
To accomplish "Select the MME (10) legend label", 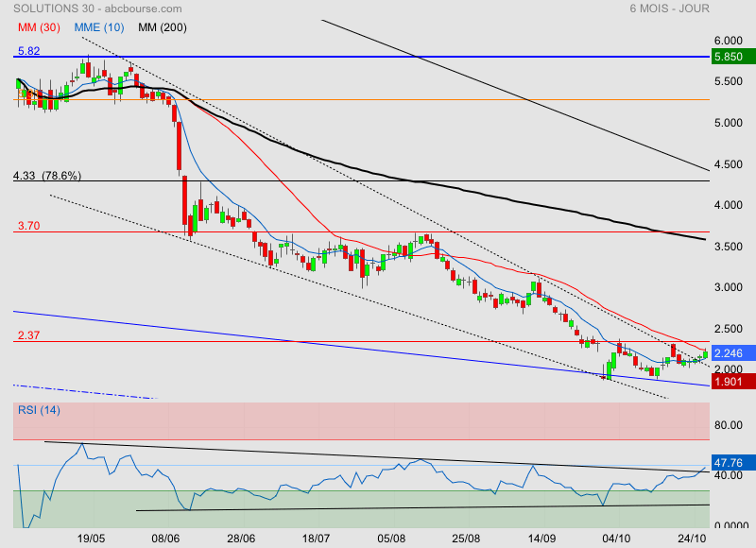I will pos(99,27).
